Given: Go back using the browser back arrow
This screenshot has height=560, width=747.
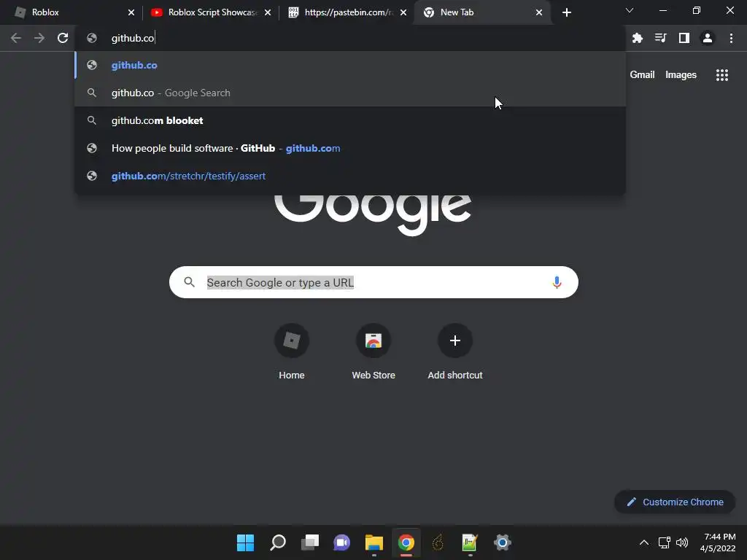Looking at the screenshot, I should (16, 38).
